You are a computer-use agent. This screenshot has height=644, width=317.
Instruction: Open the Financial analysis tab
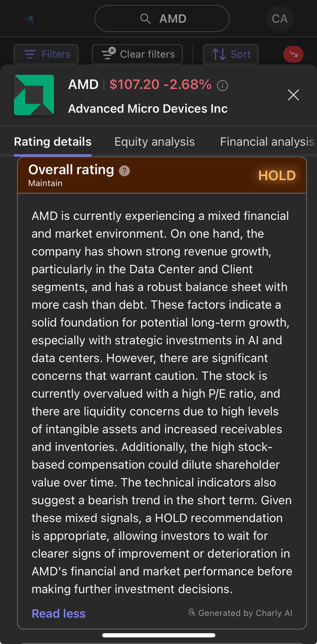coord(267,142)
